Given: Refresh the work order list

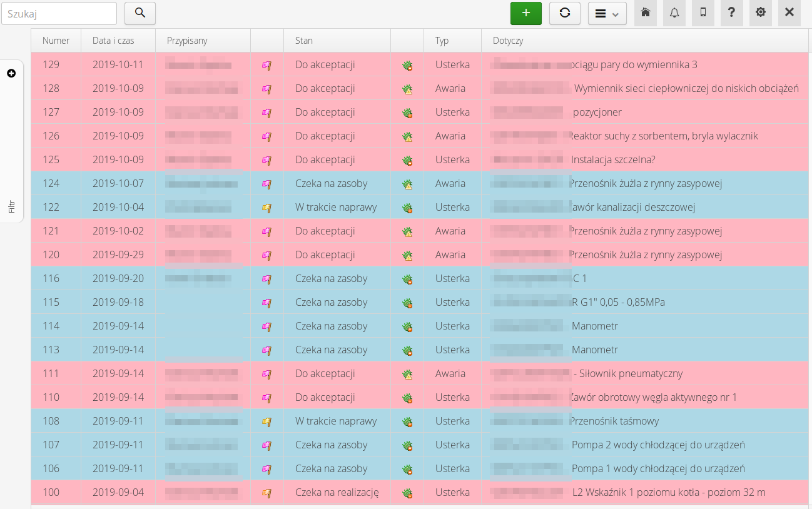Looking at the screenshot, I should [565, 13].
